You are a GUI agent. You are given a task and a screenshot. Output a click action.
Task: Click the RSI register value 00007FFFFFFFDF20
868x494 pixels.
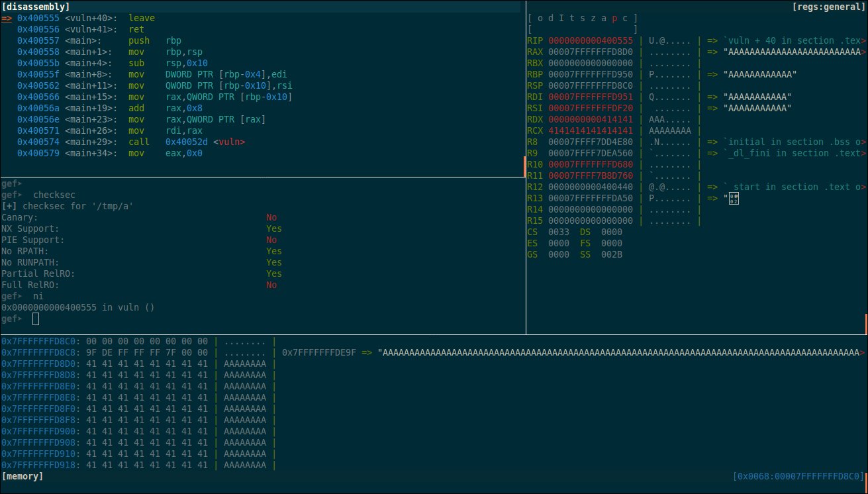[x=591, y=108]
